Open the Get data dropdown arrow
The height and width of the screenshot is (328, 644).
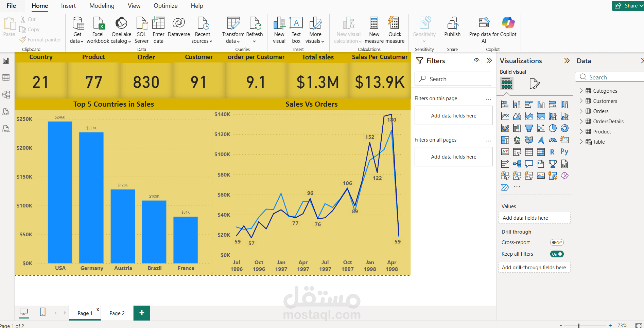82,41
